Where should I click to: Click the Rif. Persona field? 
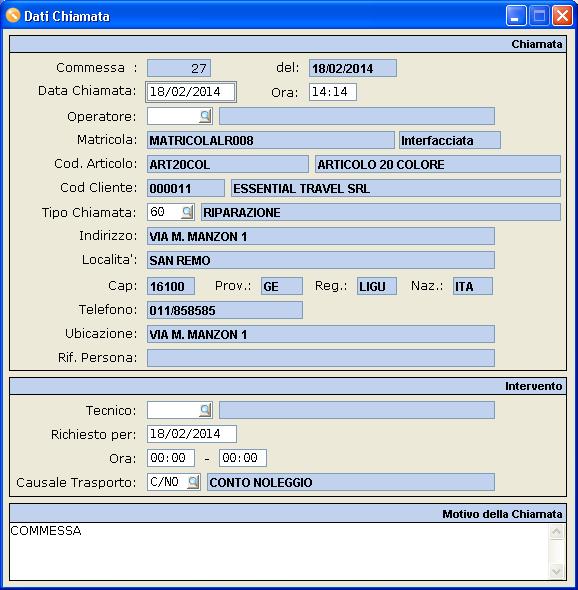pyautogui.click(x=321, y=357)
